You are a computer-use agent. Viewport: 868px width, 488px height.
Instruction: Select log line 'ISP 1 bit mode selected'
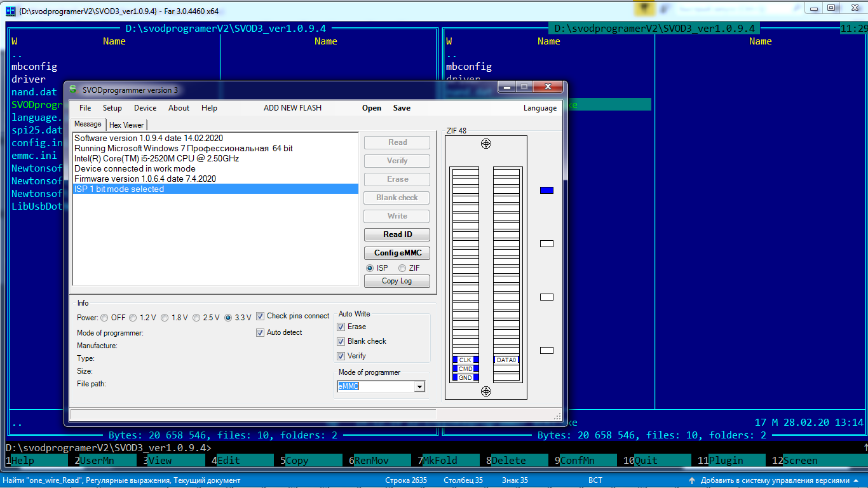click(215, 189)
